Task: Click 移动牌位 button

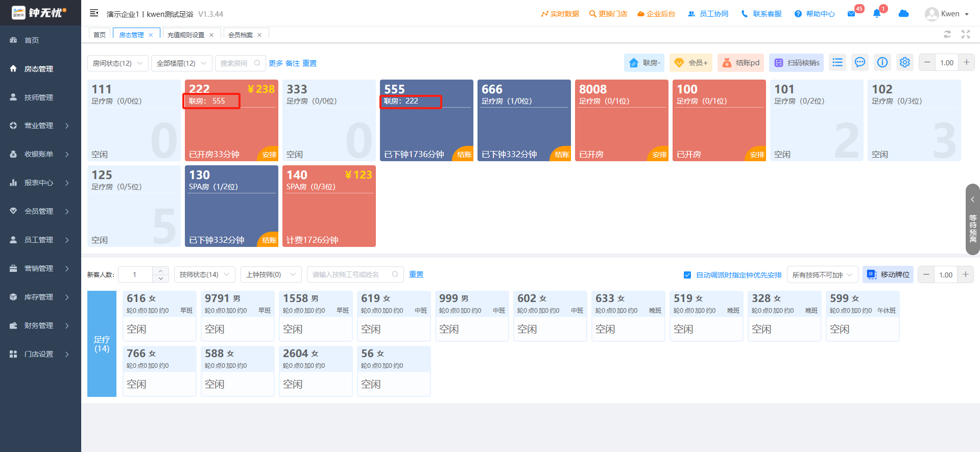Action: [888, 274]
